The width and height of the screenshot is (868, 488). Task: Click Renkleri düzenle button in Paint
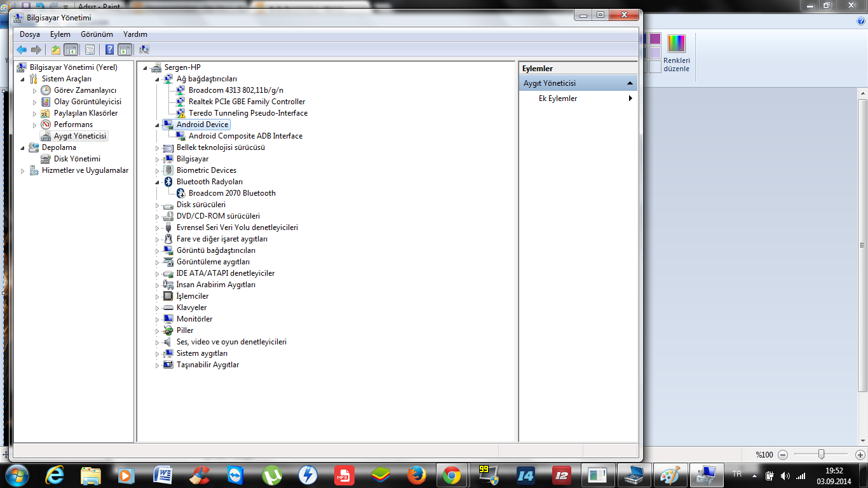coord(676,53)
